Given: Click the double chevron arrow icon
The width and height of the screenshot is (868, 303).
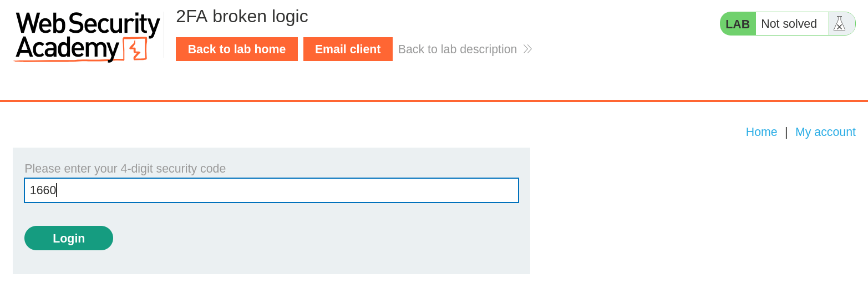Looking at the screenshot, I should click(x=527, y=49).
